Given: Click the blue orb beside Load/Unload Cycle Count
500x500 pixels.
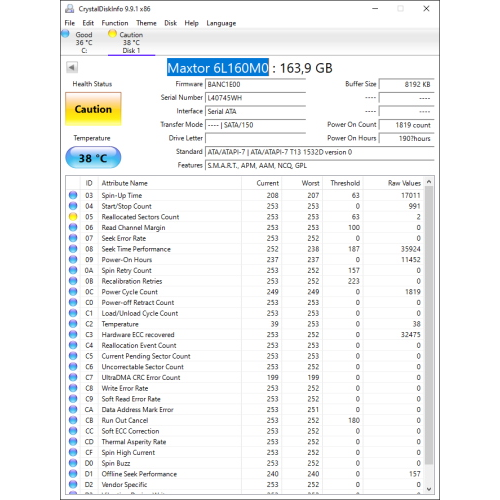Looking at the screenshot, I should 73,313.
